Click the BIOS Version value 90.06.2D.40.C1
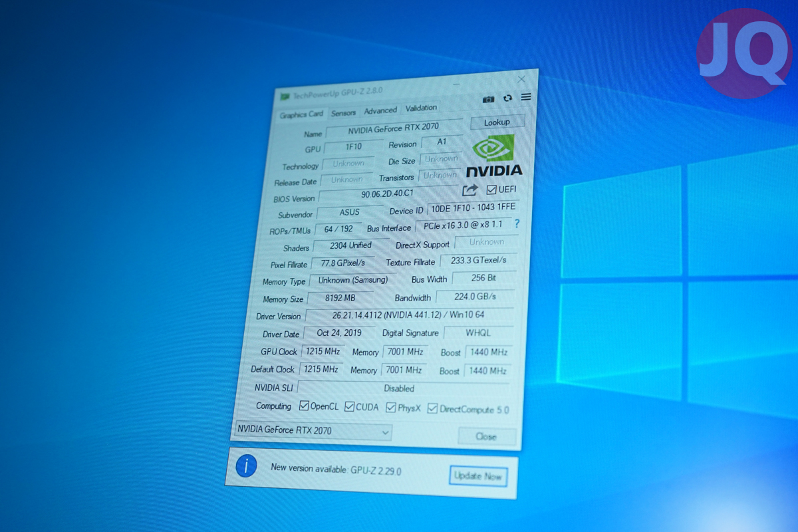This screenshot has height=532, width=798. point(387,194)
